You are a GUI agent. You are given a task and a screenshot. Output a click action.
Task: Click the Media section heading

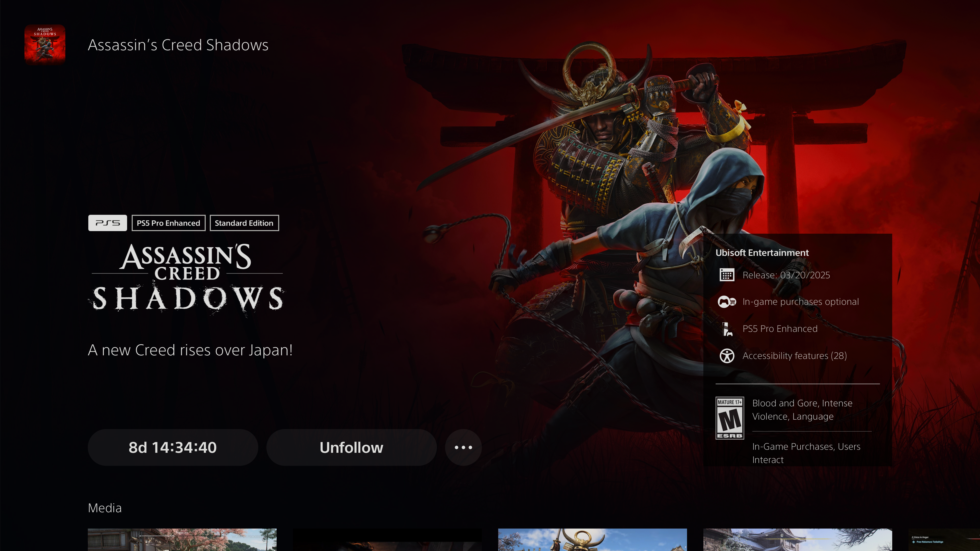click(x=105, y=508)
